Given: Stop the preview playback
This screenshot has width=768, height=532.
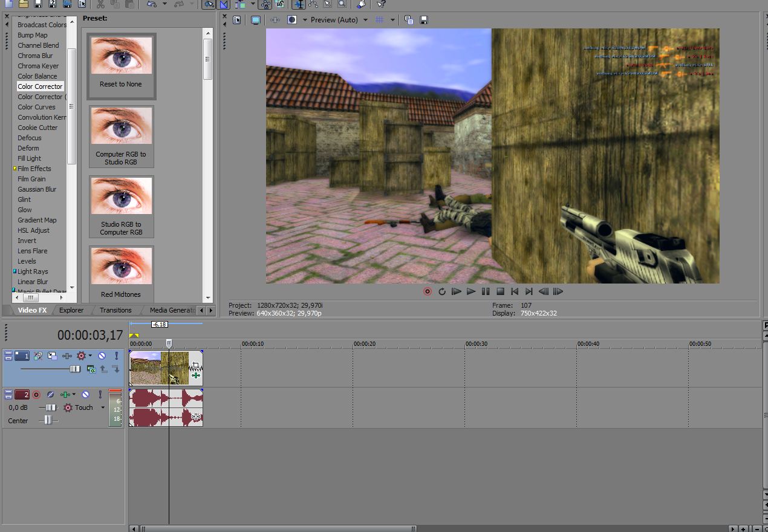Looking at the screenshot, I should tap(500, 291).
